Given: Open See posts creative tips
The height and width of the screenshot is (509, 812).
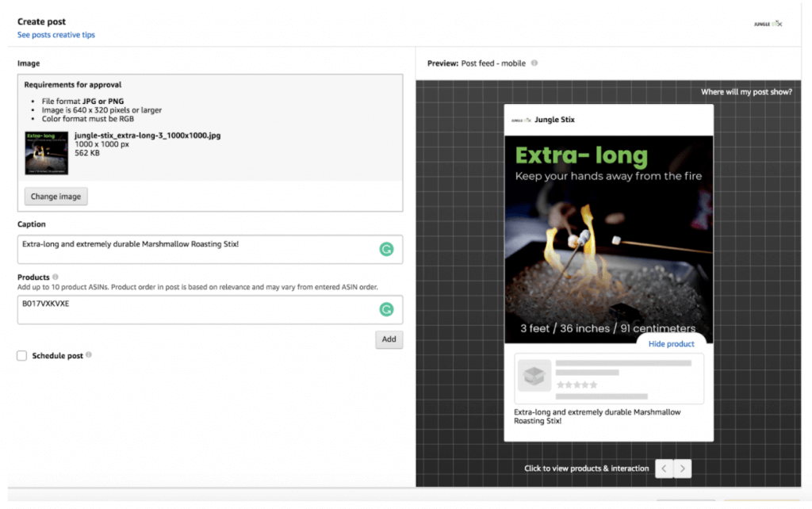Looking at the screenshot, I should click(x=56, y=35).
